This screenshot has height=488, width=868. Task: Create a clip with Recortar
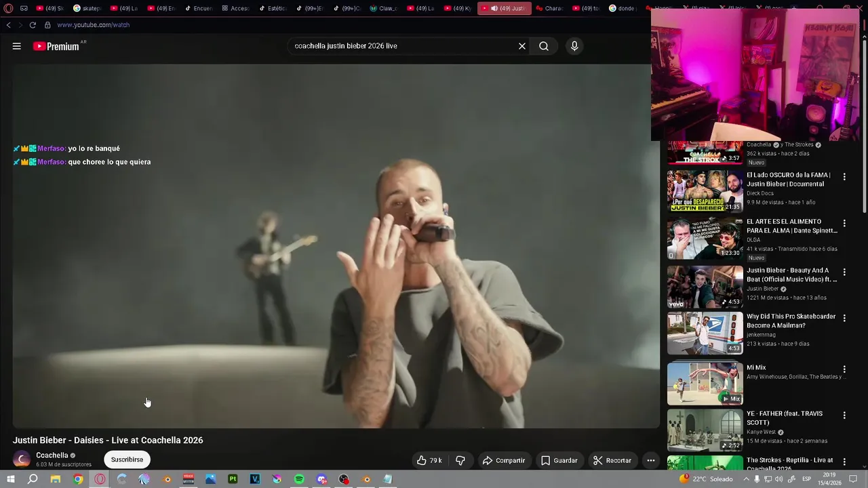click(x=612, y=460)
